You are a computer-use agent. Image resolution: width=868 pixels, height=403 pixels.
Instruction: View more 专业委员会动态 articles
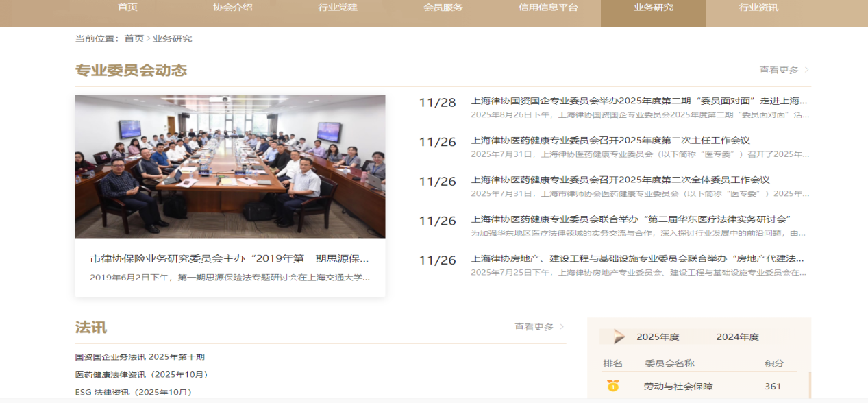(x=779, y=70)
